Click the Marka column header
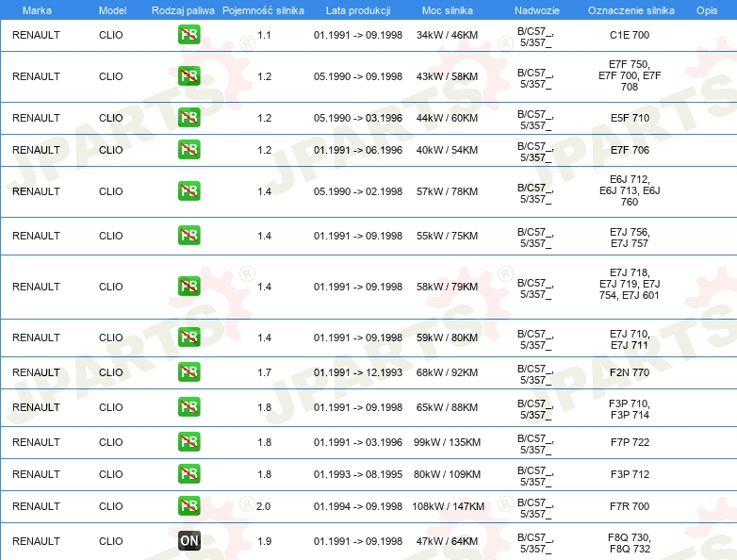737x560 pixels. (x=37, y=10)
